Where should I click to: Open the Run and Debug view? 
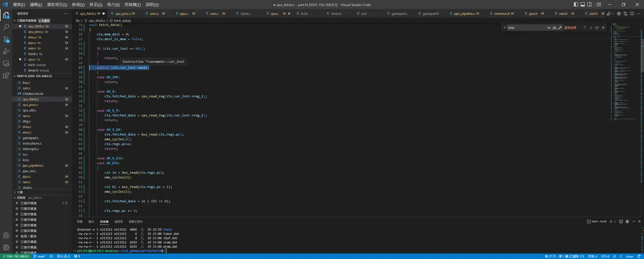tap(6, 51)
